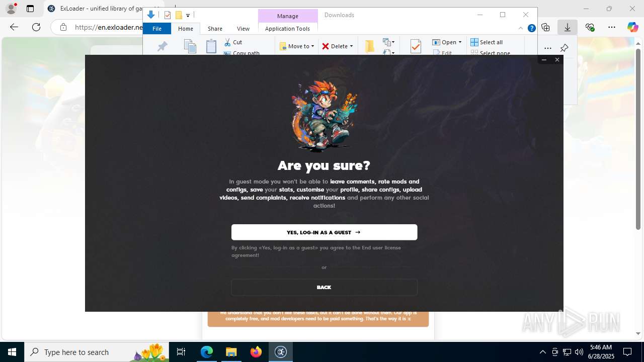Click the Properties checkmark icon
644x362 pixels.
tap(416, 46)
